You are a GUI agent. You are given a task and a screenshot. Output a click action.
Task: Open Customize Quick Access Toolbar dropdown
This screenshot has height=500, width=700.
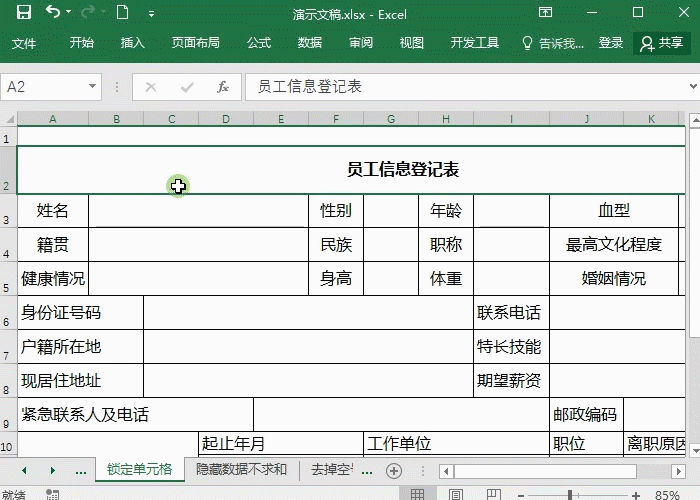pyautogui.click(x=151, y=14)
